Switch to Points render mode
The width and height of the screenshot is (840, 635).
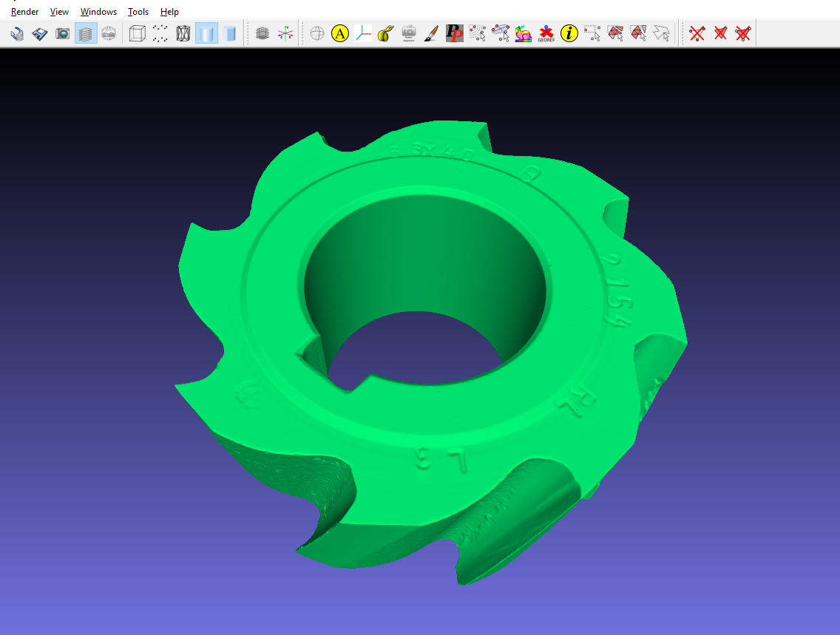[160, 33]
